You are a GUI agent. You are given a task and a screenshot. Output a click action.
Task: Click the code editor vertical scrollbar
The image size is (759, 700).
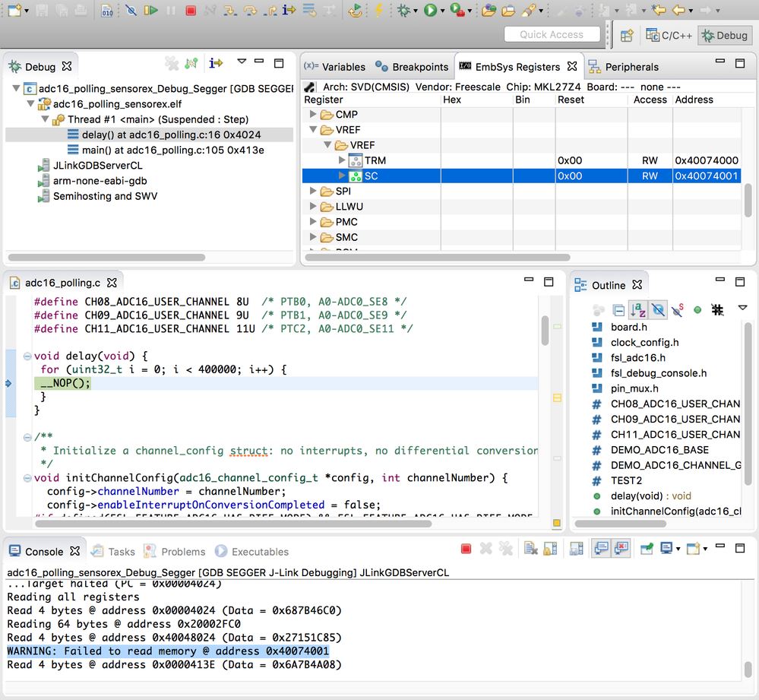(545, 330)
